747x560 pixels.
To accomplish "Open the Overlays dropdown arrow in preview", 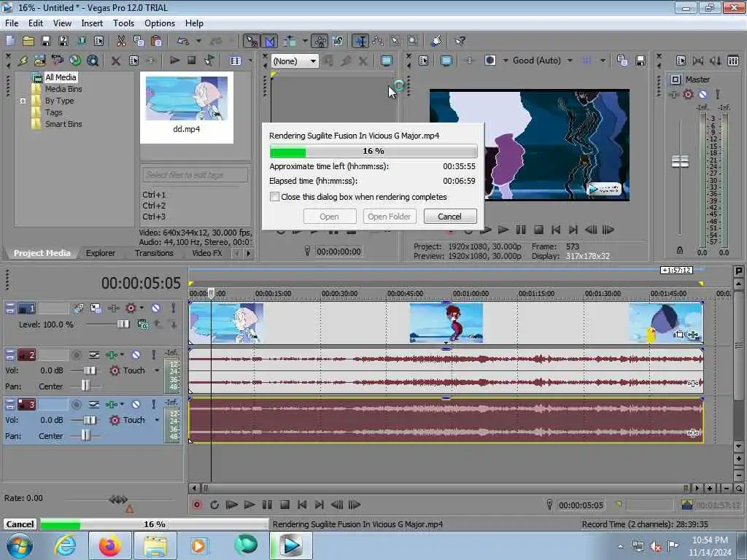I will point(603,61).
